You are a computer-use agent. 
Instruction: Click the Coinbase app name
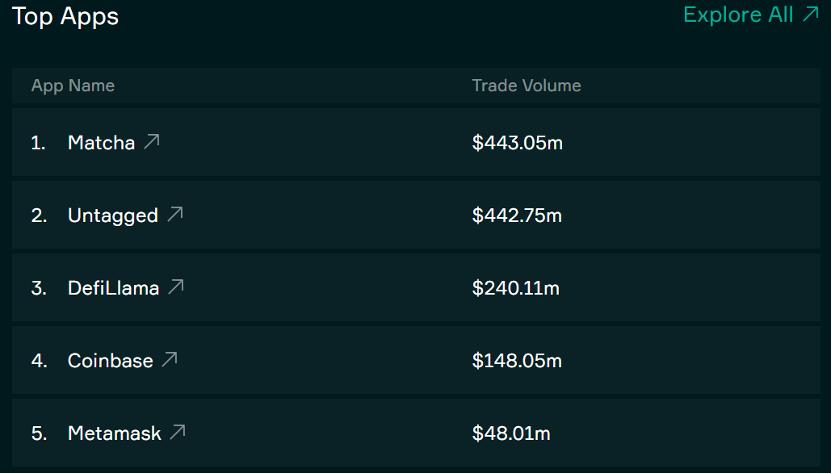point(110,361)
